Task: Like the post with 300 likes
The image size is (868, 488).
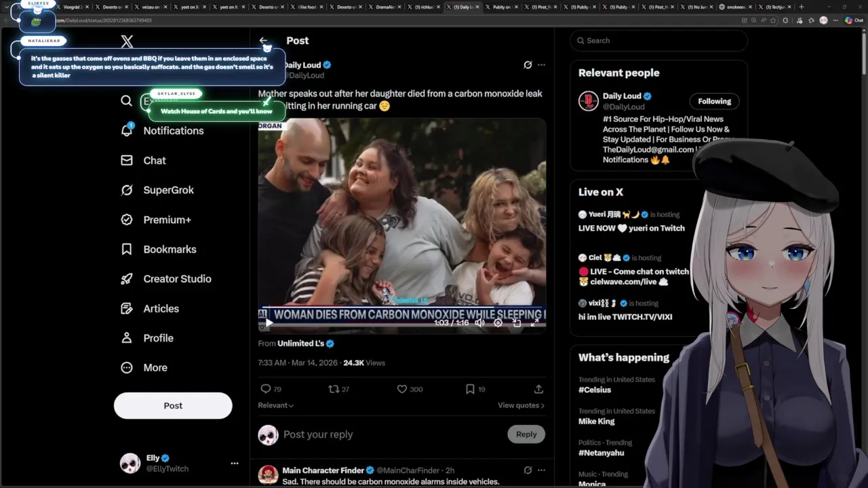Action: (402, 389)
